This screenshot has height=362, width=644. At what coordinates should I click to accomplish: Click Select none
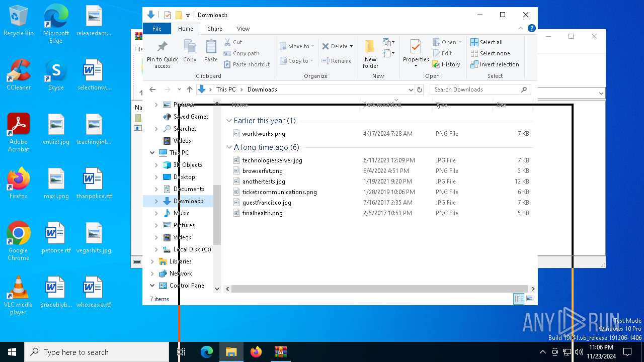coord(490,53)
